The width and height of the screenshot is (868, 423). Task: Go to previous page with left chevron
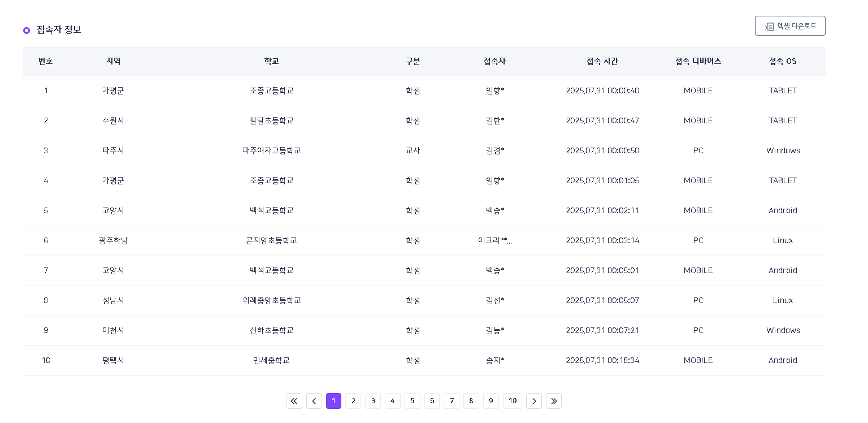(314, 401)
